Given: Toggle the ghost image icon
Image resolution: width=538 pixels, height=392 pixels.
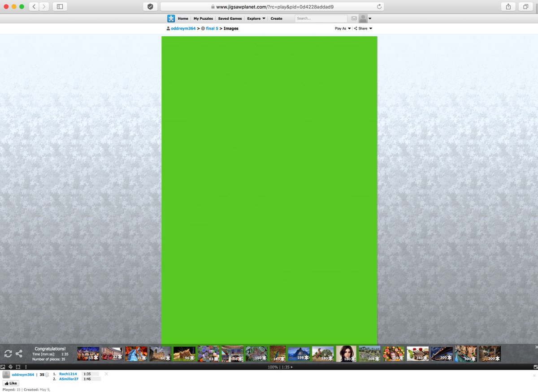Looking at the screenshot, I should click(x=10, y=367).
